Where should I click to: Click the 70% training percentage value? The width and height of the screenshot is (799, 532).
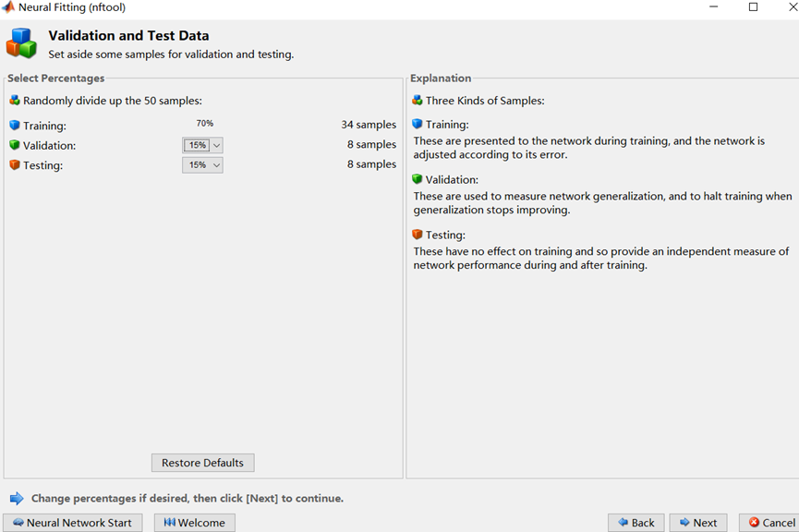(205, 124)
